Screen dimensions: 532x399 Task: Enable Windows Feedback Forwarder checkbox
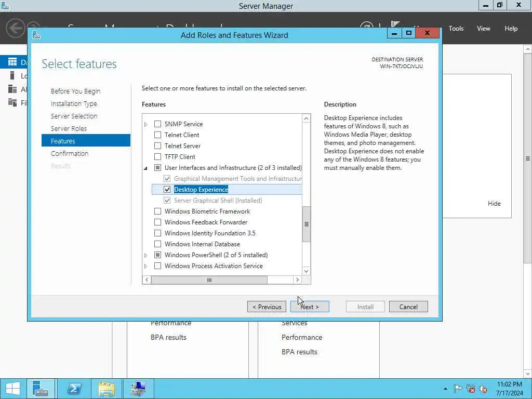[x=157, y=222]
